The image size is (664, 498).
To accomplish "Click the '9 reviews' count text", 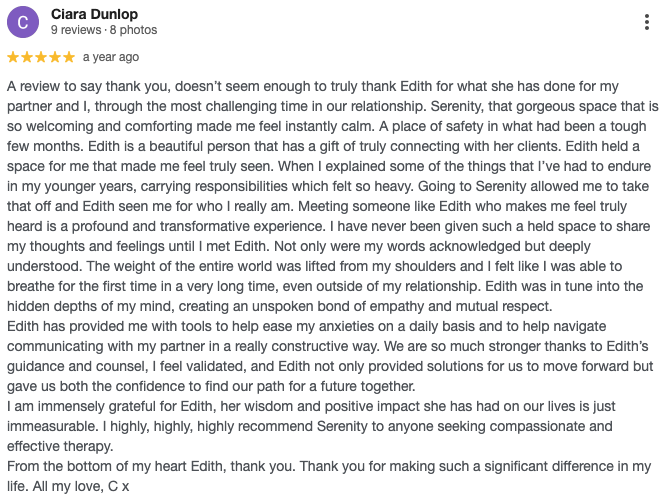I will click(73, 31).
